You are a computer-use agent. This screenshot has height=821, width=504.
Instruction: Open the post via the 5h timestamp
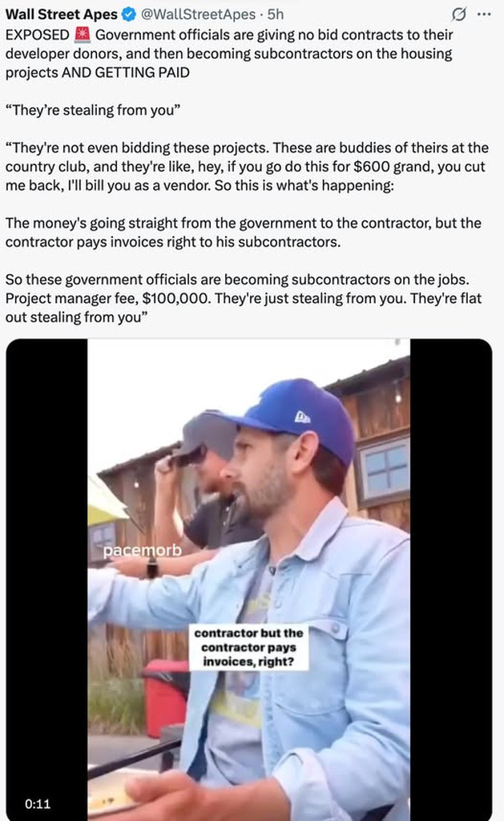(276, 14)
